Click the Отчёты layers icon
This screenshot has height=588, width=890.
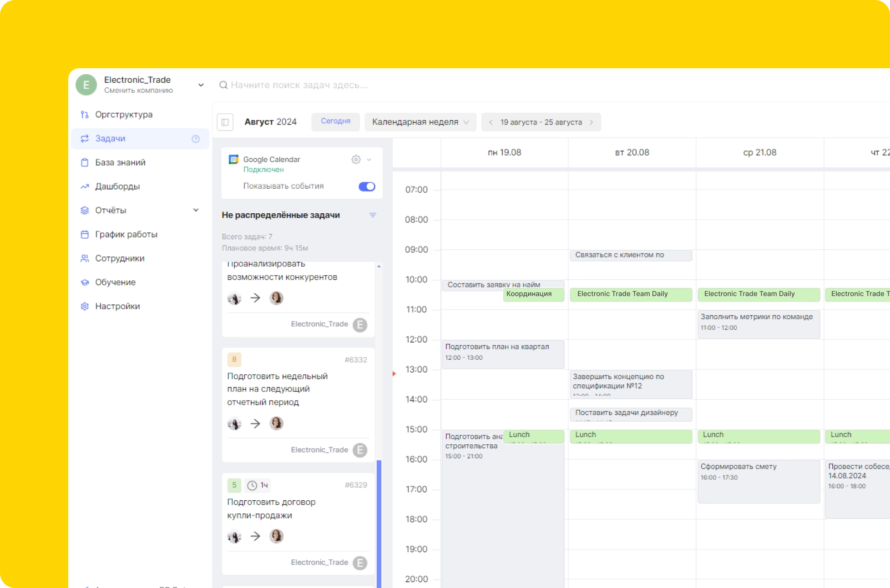(x=85, y=210)
